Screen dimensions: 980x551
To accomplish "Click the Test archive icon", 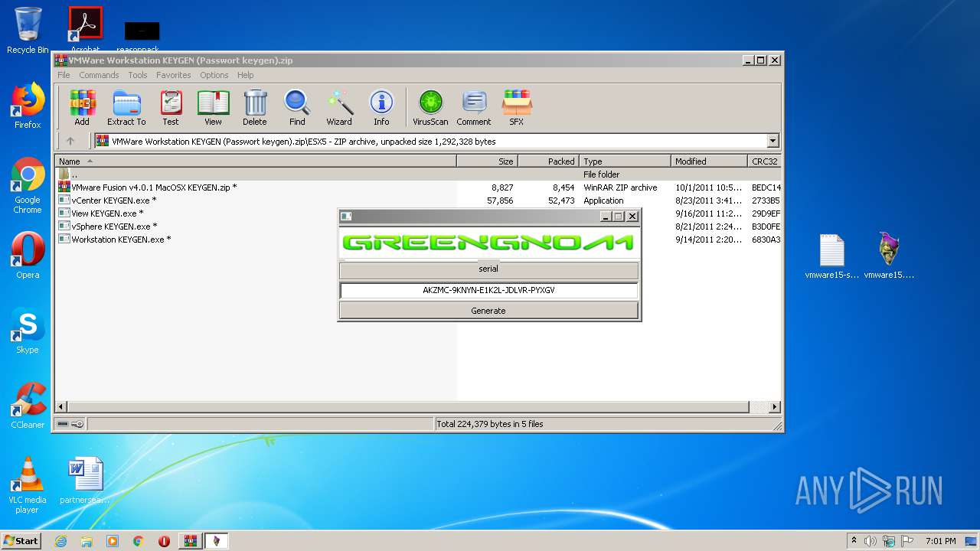I will [x=171, y=107].
